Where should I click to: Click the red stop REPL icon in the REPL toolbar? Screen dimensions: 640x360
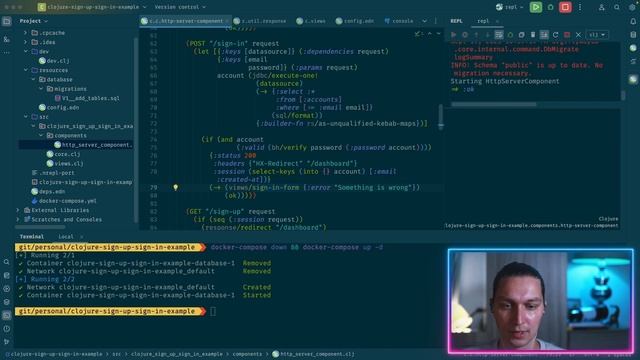point(567,35)
